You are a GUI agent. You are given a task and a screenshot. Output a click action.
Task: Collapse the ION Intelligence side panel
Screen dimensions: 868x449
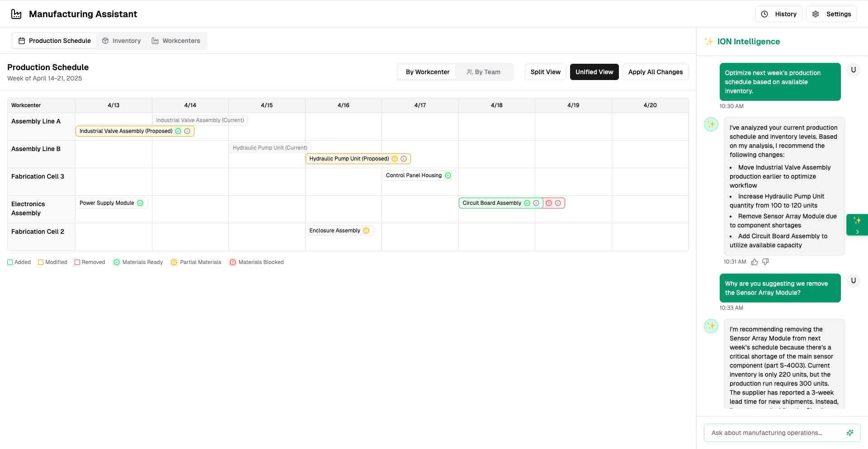pos(857,225)
